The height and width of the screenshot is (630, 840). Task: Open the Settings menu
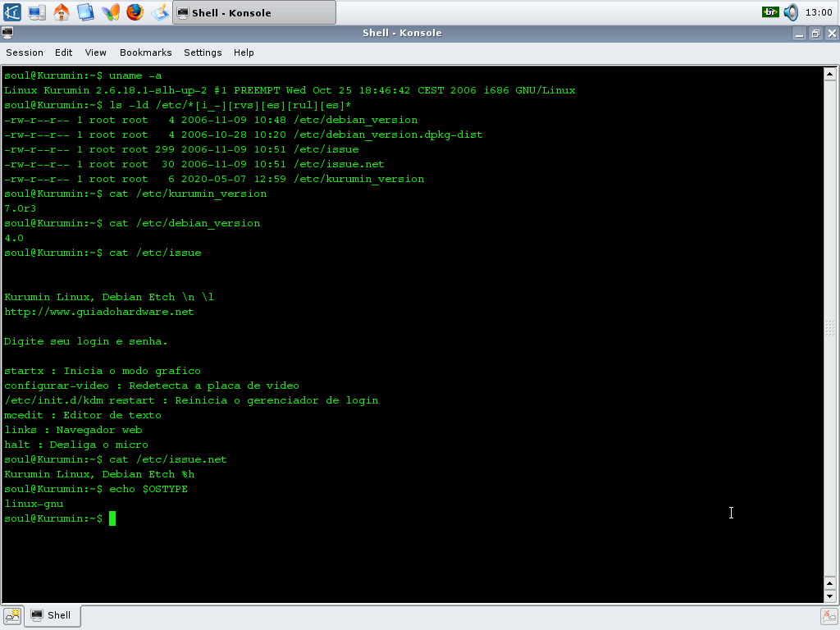click(x=203, y=52)
